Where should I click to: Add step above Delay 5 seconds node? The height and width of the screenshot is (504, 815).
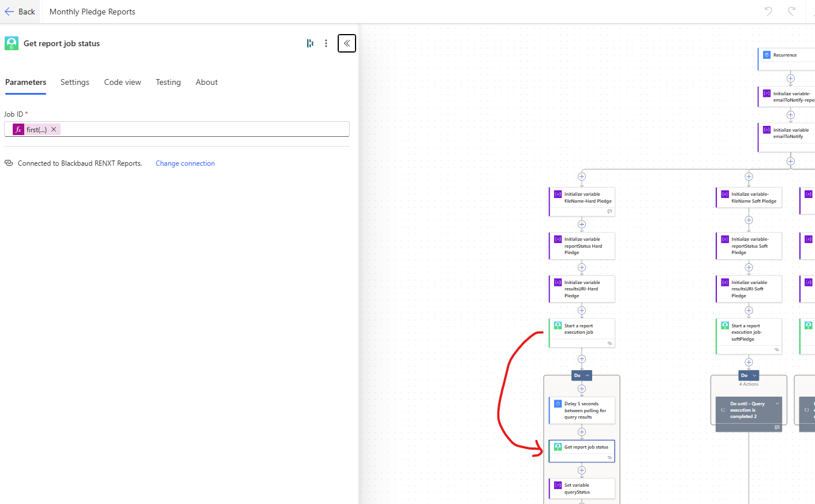click(582, 389)
